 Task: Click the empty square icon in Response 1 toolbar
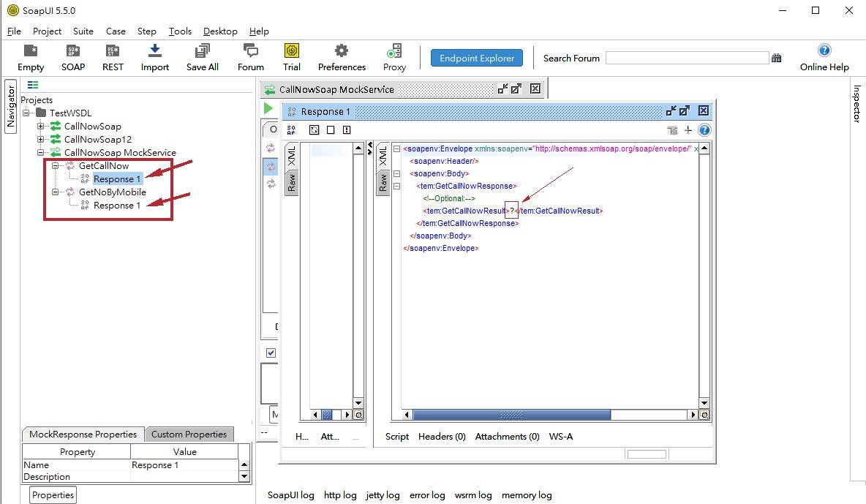(x=331, y=130)
